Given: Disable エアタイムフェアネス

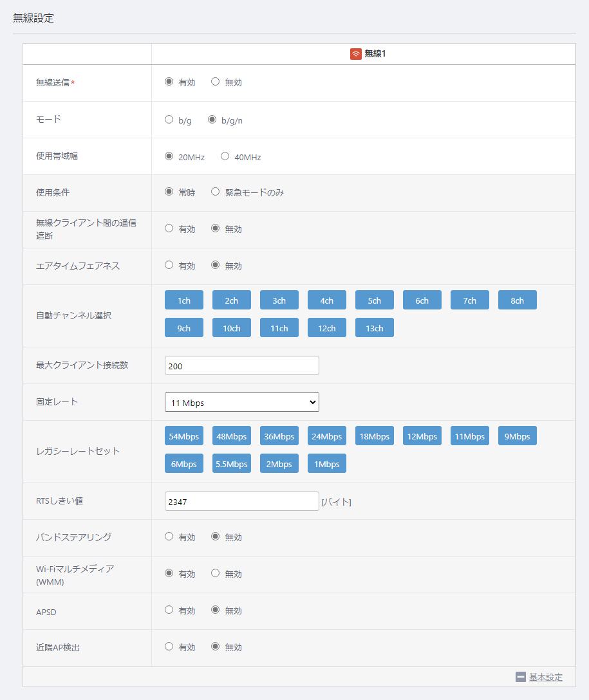Looking at the screenshot, I should [215, 264].
